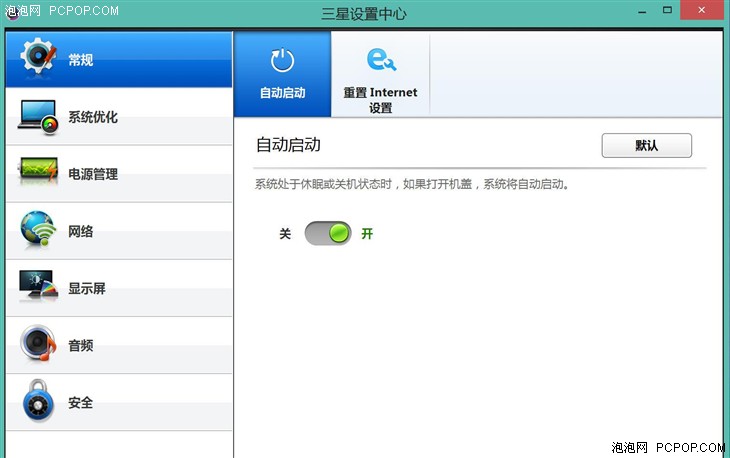730x458 pixels.
Task: Toggle the 自动启动 on/off switch
Action: 328,233
